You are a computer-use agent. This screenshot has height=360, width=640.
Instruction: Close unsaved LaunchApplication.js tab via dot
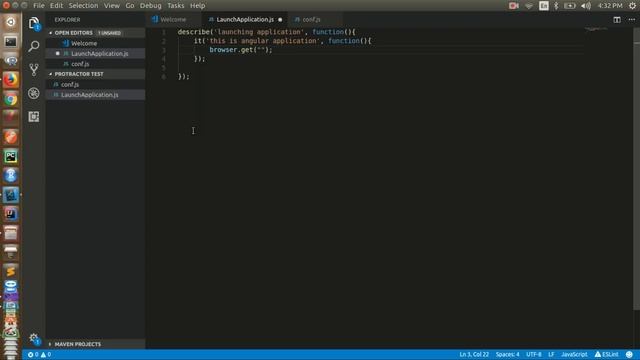point(280,20)
